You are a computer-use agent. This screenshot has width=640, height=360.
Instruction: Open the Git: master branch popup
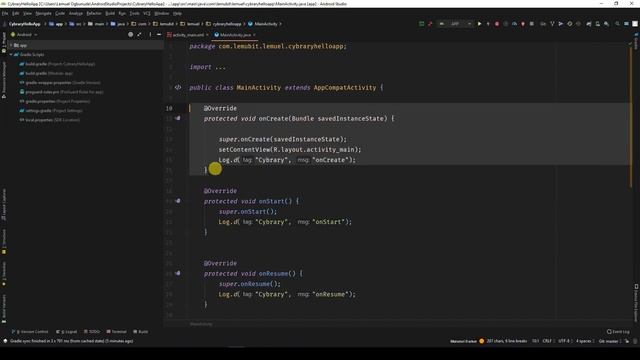point(609,341)
